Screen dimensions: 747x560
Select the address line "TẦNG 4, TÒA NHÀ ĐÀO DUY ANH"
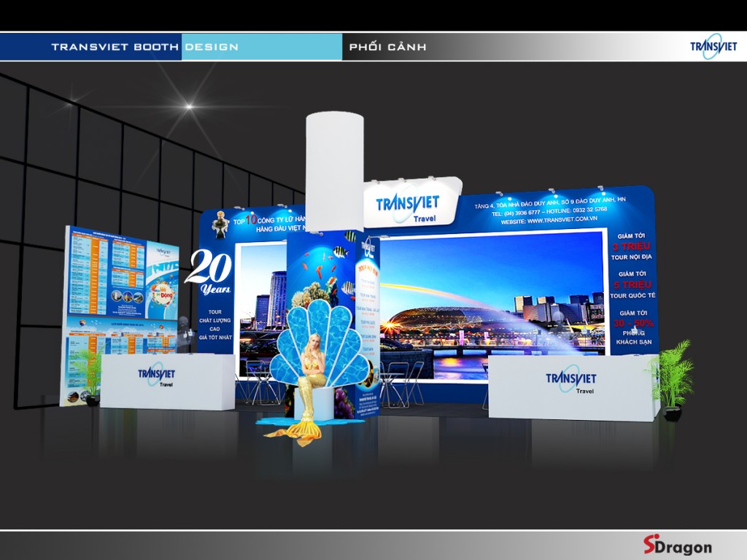[550, 203]
